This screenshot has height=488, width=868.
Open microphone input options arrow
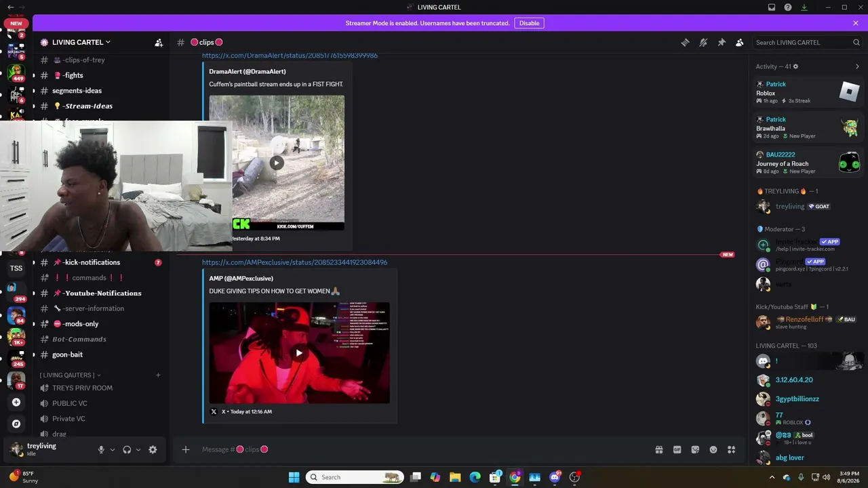pyautogui.click(x=113, y=449)
